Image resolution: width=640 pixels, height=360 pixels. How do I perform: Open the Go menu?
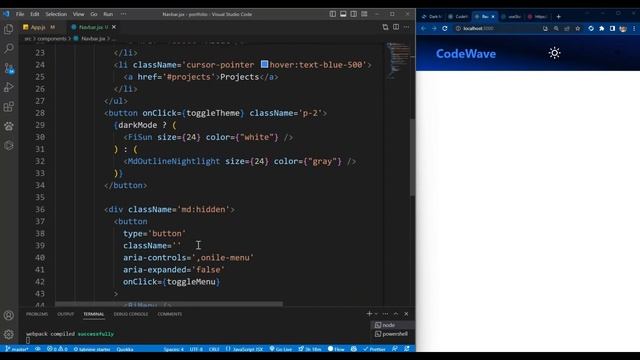tap(94, 14)
